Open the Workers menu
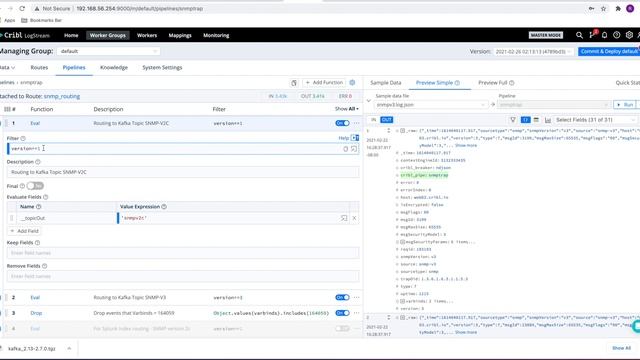The height and width of the screenshot is (360, 640). click(x=147, y=36)
